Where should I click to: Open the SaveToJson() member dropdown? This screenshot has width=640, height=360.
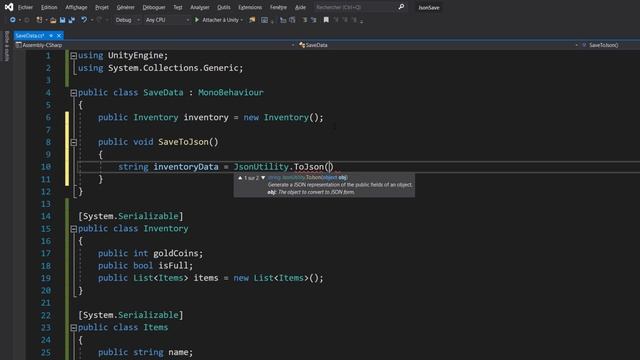pos(610,45)
